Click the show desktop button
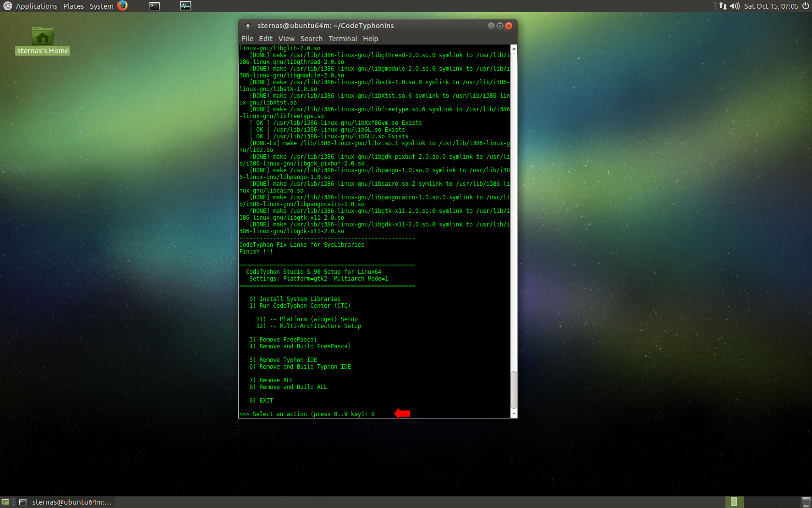The height and width of the screenshot is (508, 812). coord(5,502)
